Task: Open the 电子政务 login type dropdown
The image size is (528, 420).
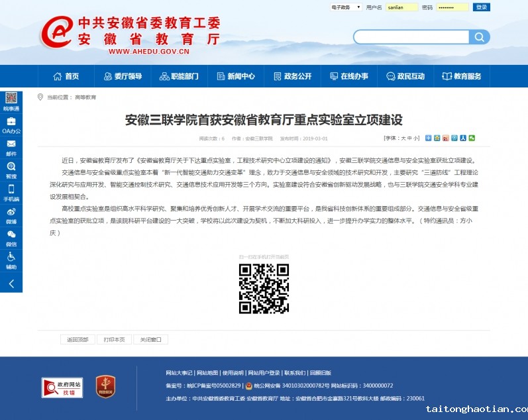Action: (x=346, y=7)
